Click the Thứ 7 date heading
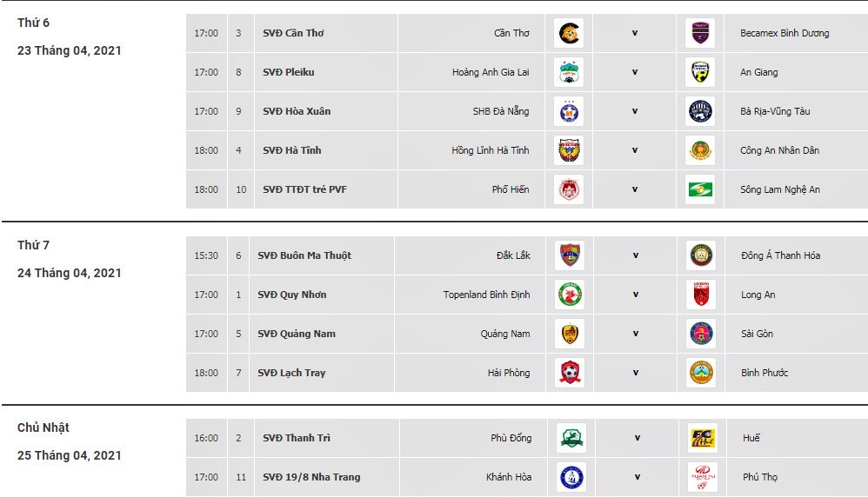This screenshot has height=497, width=868. (x=34, y=246)
